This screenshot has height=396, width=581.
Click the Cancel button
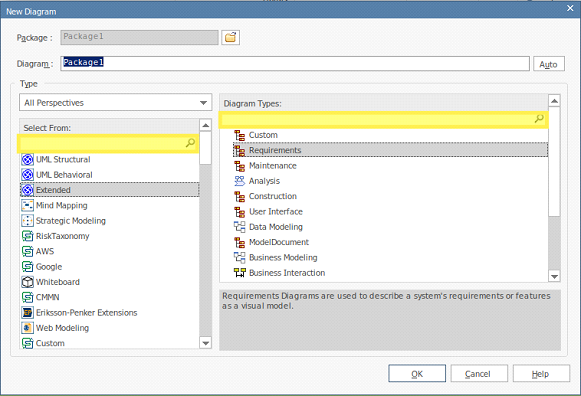[x=479, y=373]
